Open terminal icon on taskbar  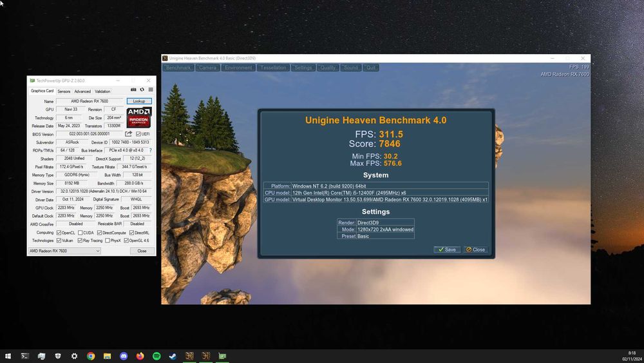(25, 356)
